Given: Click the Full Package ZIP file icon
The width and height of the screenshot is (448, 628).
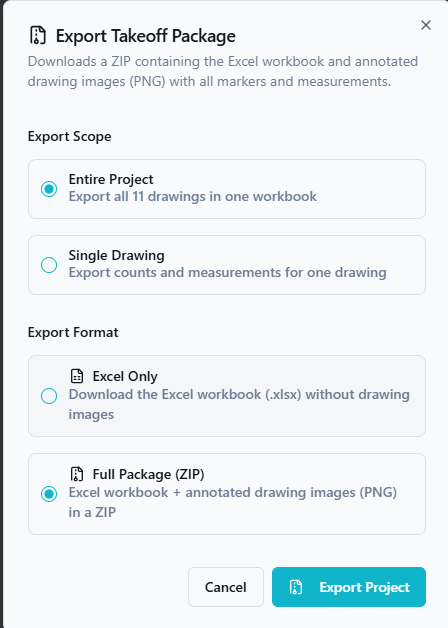Looking at the screenshot, I should point(76,474).
